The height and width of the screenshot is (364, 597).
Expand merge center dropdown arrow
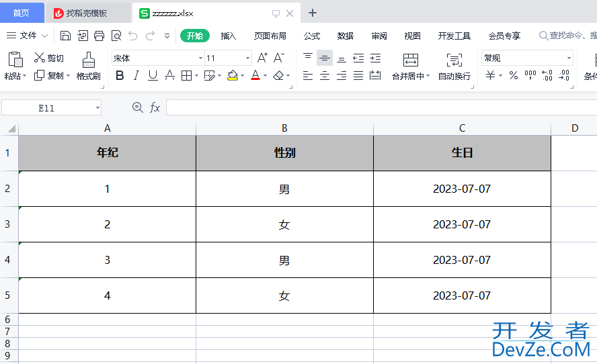click(428, 76)
